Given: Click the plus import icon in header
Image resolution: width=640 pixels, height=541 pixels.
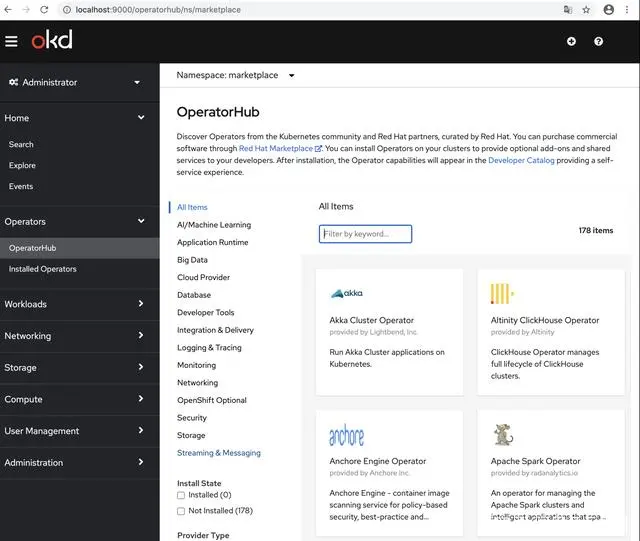Looking at the screenshot, I should coord(571,41).
